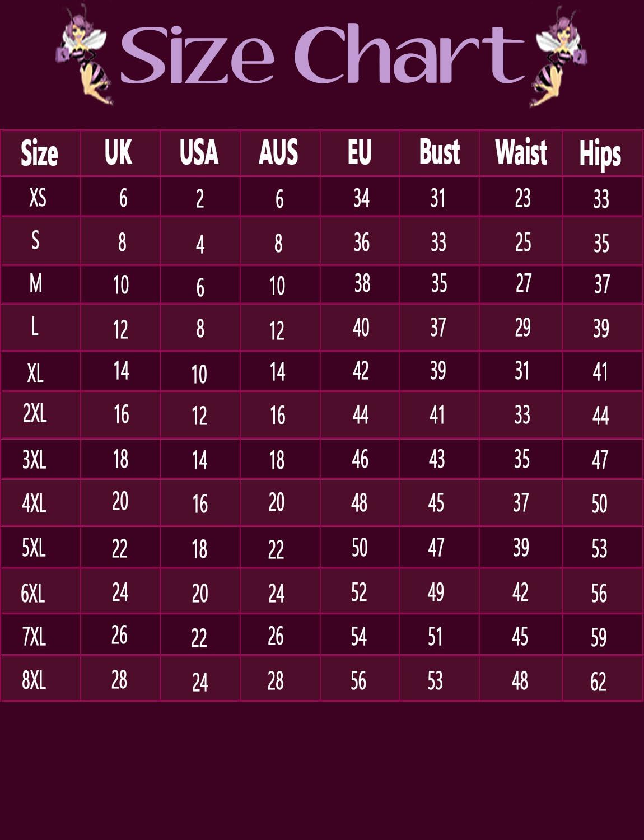Image resolution: width=644 pixels, height=840 pixels.
Task: Click the USA value for size XL
Action: (x=199, y=374)
